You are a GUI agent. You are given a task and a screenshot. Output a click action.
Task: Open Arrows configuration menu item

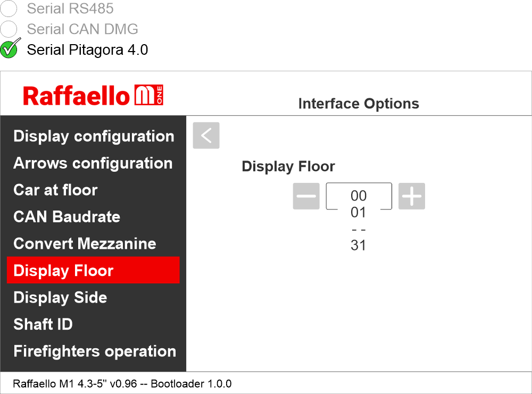pos(93,163)
